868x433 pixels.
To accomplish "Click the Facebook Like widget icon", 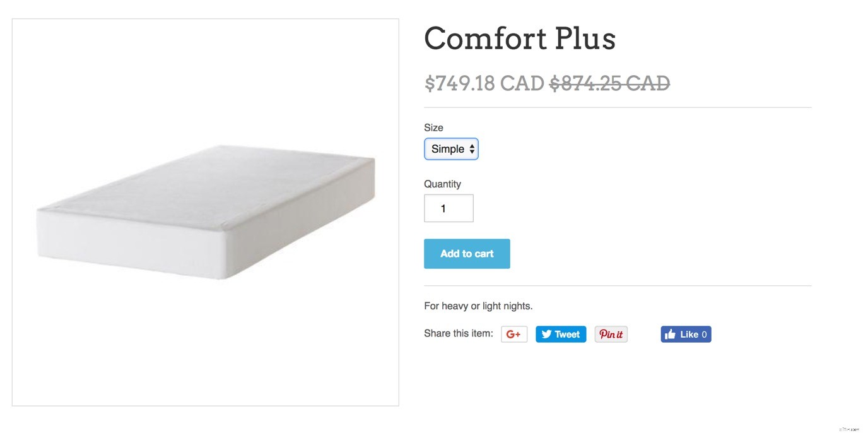I will (x=671, y=334).
